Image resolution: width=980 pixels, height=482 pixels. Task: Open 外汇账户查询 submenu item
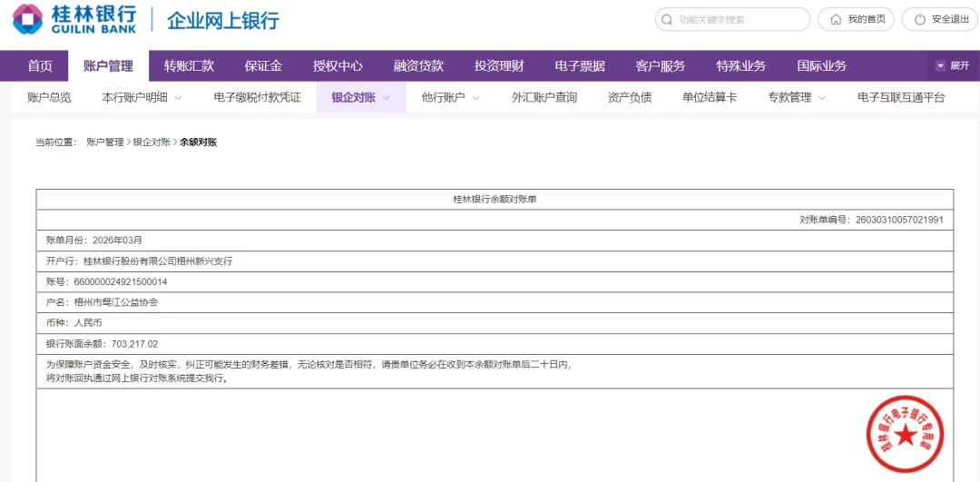[x=544, y=97]
